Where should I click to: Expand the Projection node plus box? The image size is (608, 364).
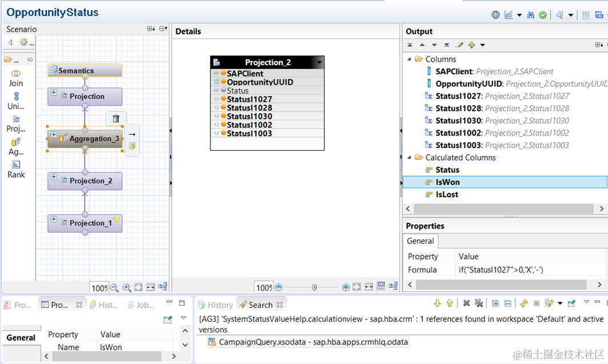(x=54, y=93)
